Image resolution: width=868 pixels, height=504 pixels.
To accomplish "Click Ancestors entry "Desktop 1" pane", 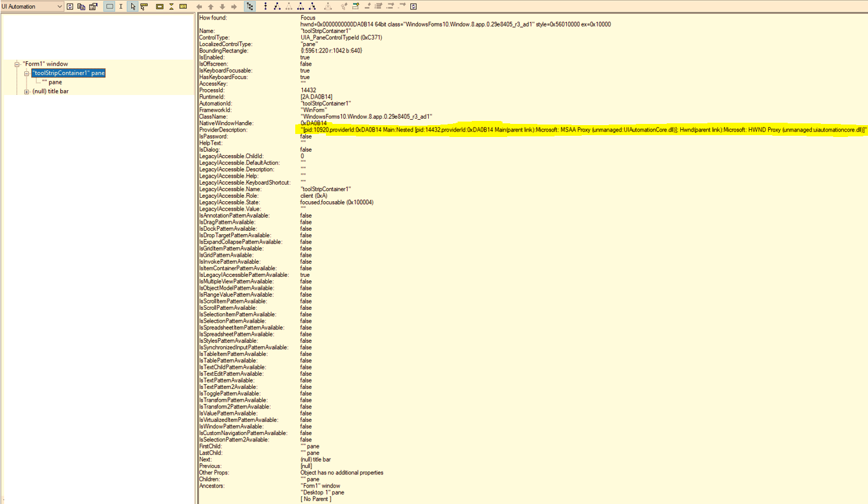I will tap(322, 493).
